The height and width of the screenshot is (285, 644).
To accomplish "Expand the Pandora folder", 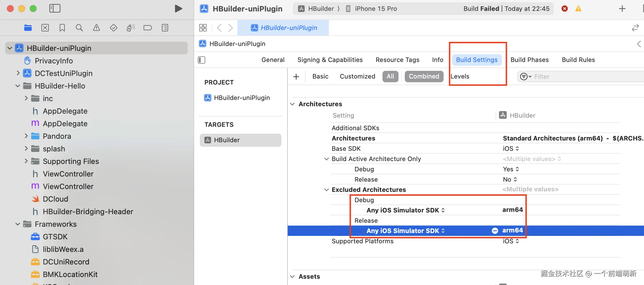I will (26, 136).
